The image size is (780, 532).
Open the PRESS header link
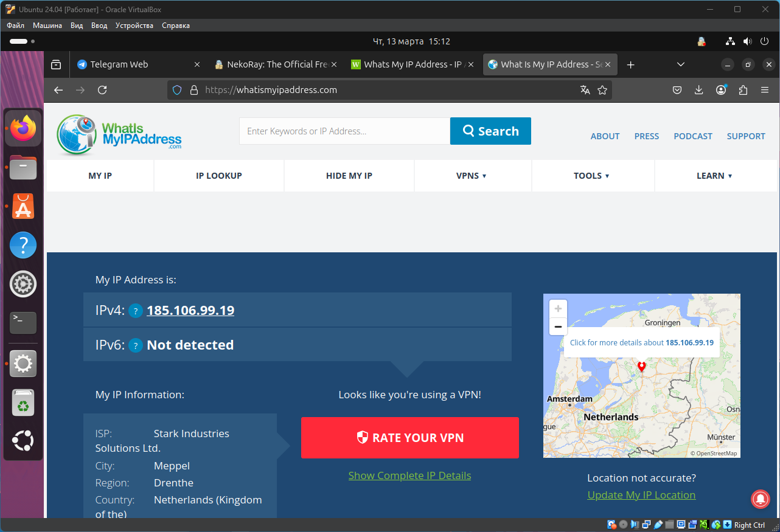(647, 136)
